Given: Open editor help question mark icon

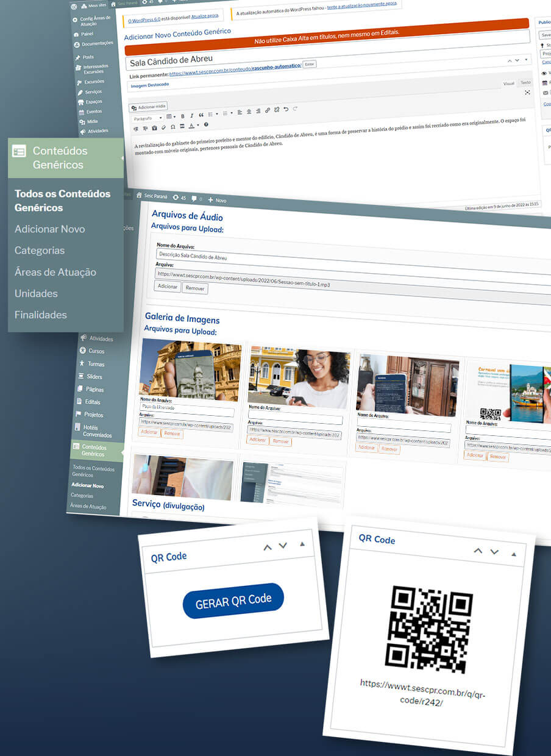Looking at the screenshot, I should click(x=206, y=124).
